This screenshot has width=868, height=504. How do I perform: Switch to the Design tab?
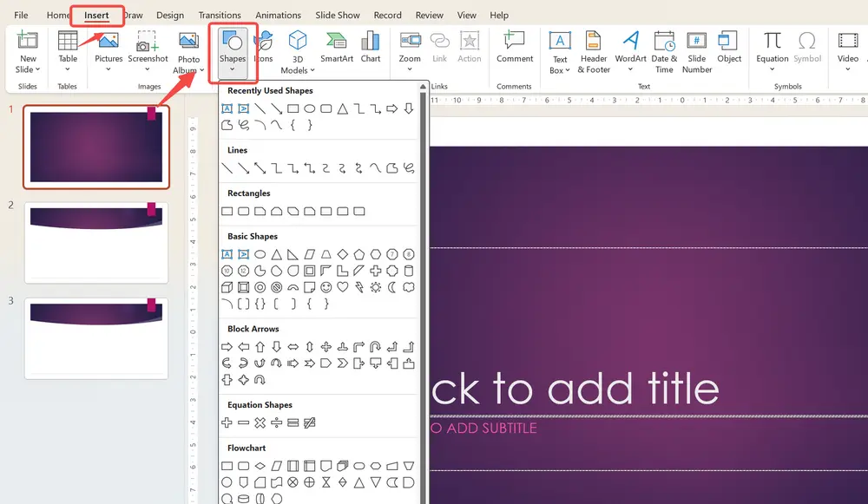tap(170, 15)
